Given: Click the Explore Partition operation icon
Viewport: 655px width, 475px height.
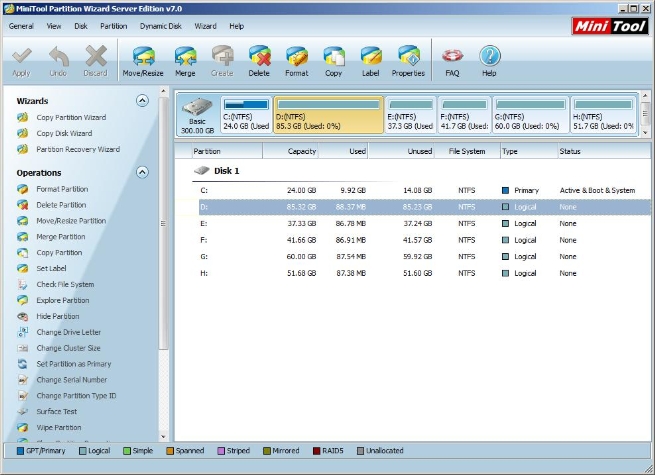Looking at the screenshot, I should (x=23, y=300).
